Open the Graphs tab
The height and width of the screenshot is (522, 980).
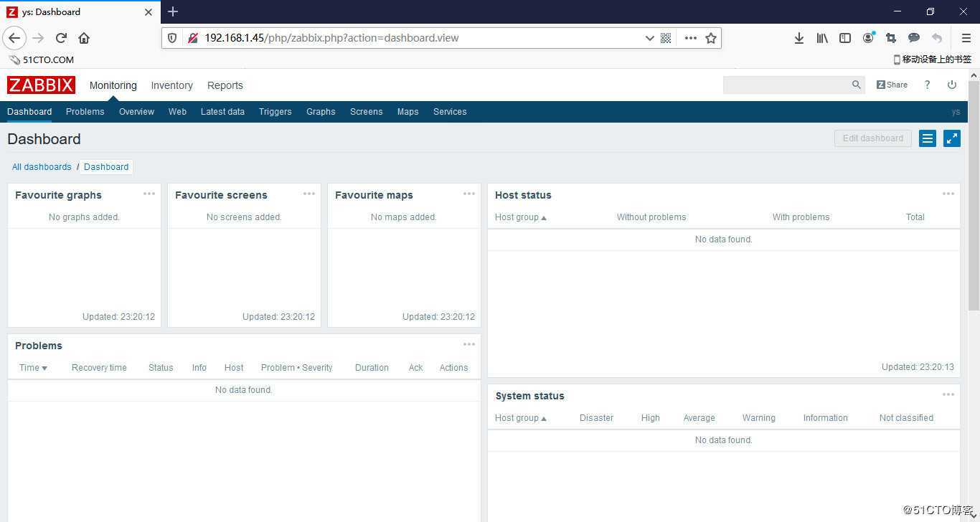pos(321,112)
